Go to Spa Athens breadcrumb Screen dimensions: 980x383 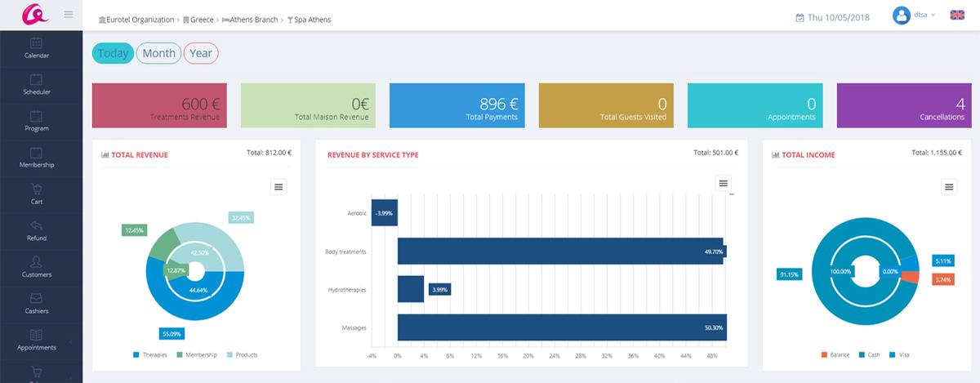tap(309, 19)
